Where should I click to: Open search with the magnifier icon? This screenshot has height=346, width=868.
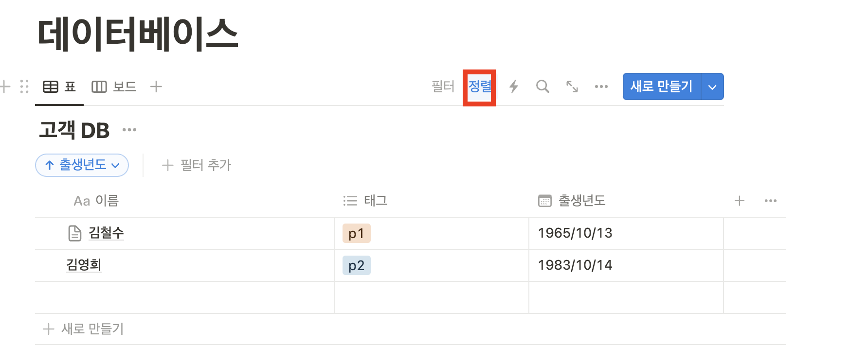coord(542,86)
